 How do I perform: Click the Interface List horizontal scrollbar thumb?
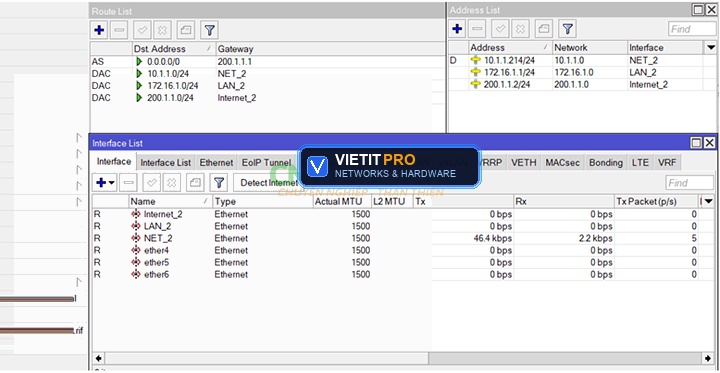(x=266, y=358)
